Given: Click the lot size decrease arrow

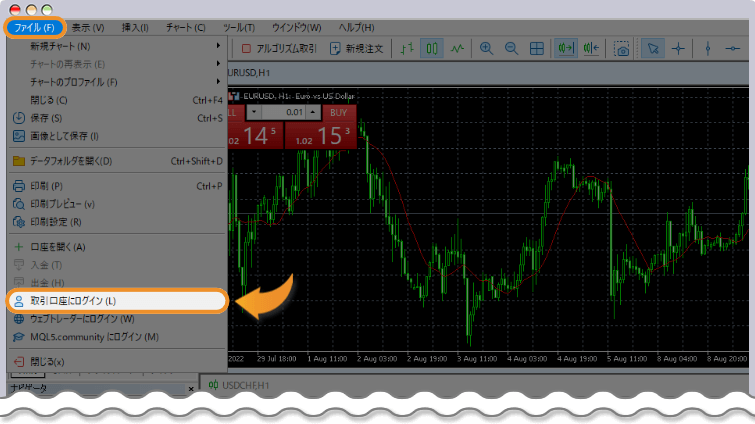Looking at the screenshot, I should [x=254, y=112].
